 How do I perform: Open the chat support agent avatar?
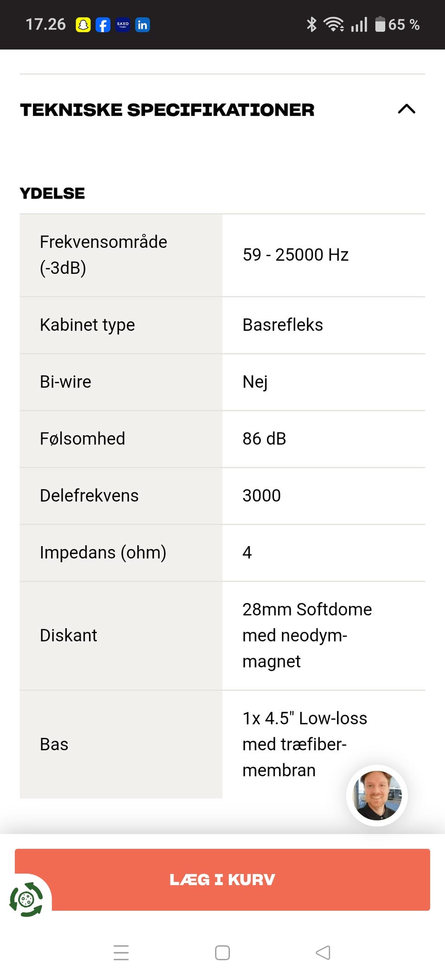[x=377, y=795]
